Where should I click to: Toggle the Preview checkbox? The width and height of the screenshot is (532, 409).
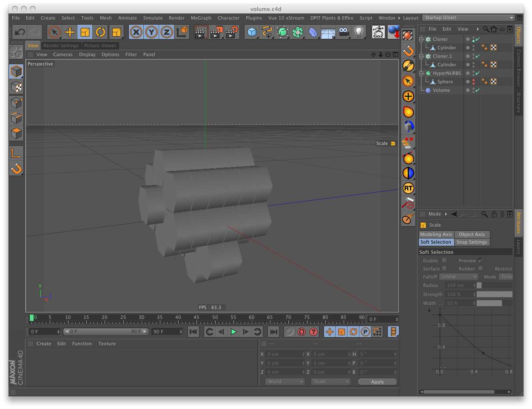481,261
